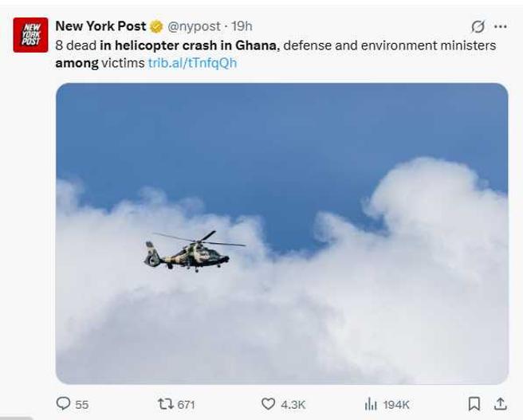Click the 671 reposts count

[185, 404]
